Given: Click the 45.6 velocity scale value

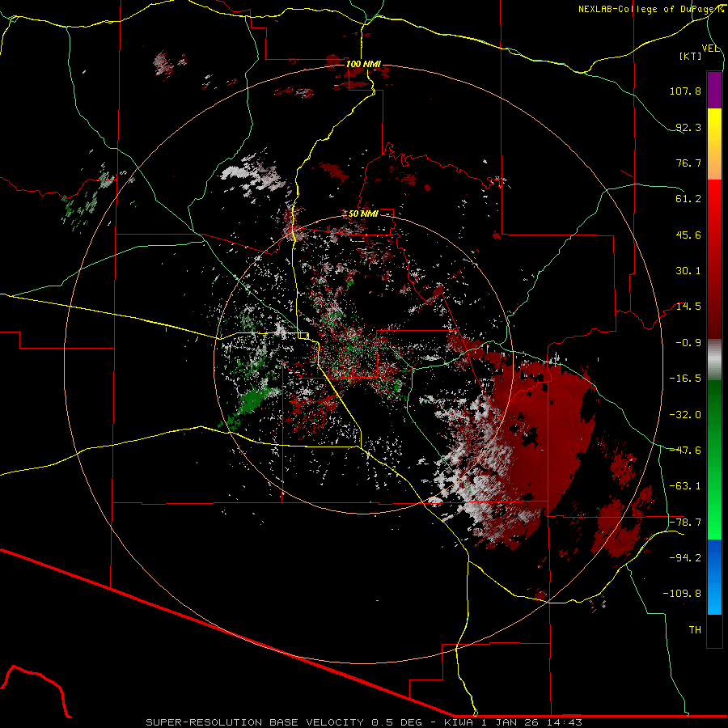Looking at the screenshot, I should [x=688, y=235].
